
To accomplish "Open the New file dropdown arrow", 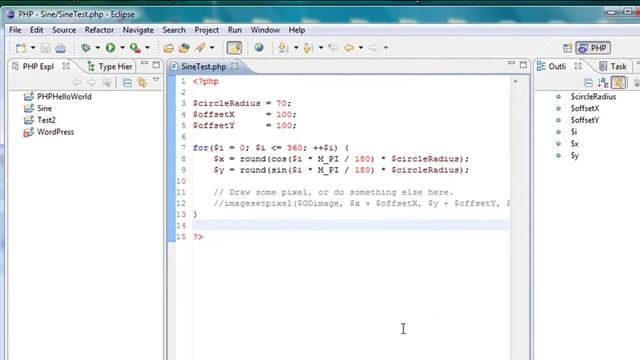I will tap(33, 48).
